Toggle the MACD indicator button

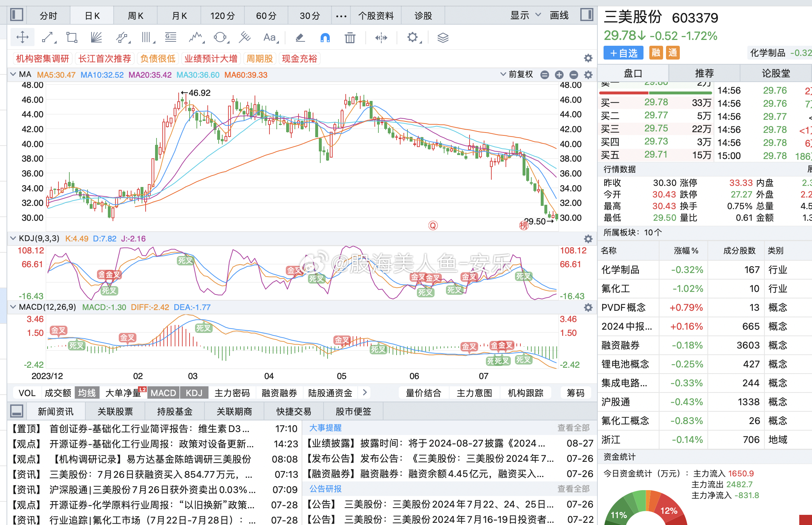tap(163, 393)
